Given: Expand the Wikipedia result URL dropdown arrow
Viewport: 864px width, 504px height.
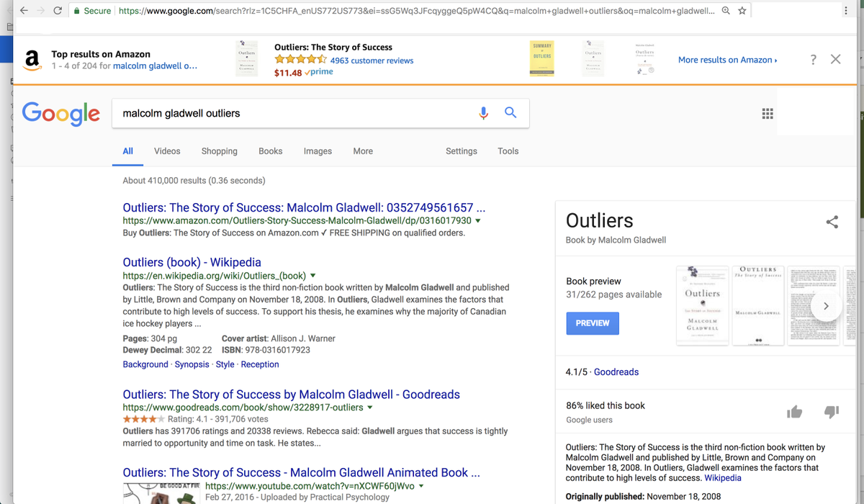Looking at the screenshot, I should pos(312,276).
